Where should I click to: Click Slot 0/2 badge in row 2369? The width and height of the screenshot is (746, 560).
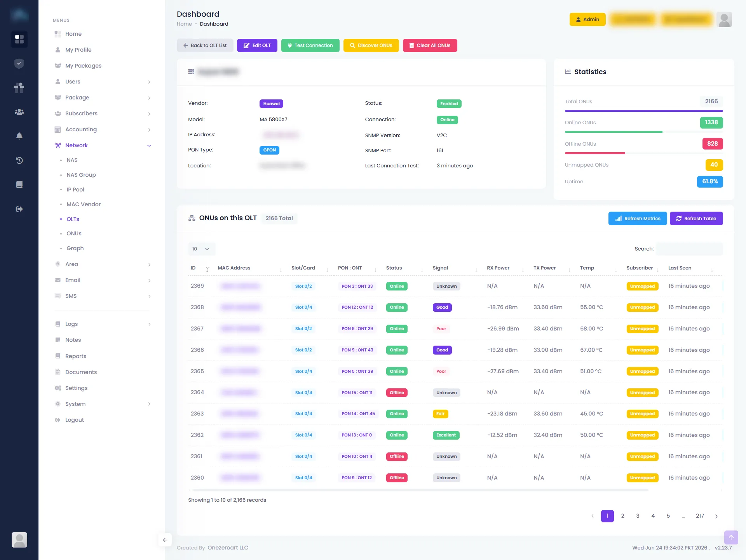coord(303,286)
